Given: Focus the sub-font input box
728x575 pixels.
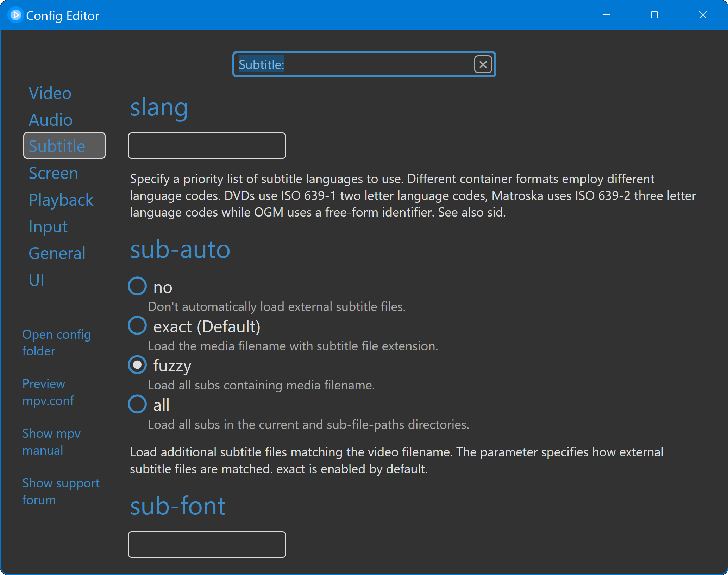Looking at the screenshot, I should [207, 544].
